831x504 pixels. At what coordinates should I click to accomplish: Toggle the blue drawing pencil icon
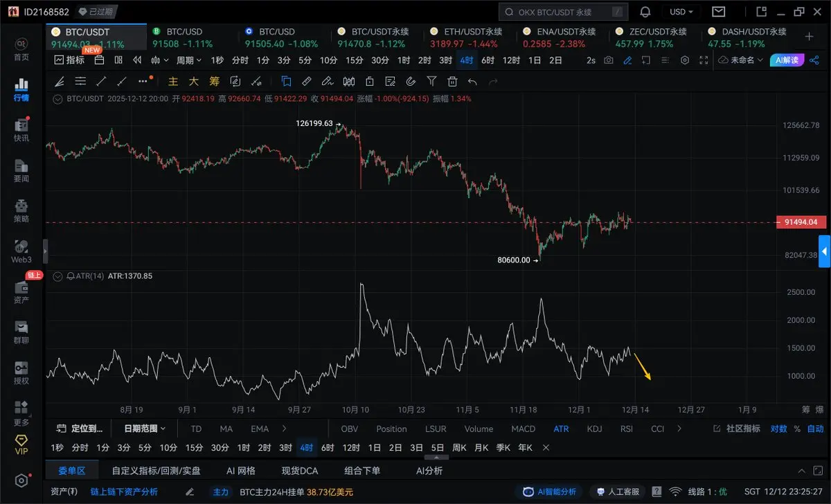pos(627,60)
